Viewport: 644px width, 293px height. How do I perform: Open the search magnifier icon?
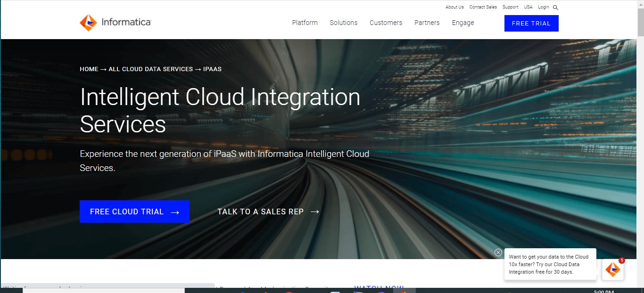(x=555, y=8)
